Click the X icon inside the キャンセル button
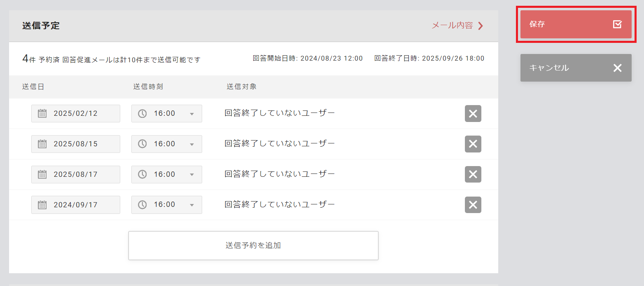644x286 pixels. point(617,68)
